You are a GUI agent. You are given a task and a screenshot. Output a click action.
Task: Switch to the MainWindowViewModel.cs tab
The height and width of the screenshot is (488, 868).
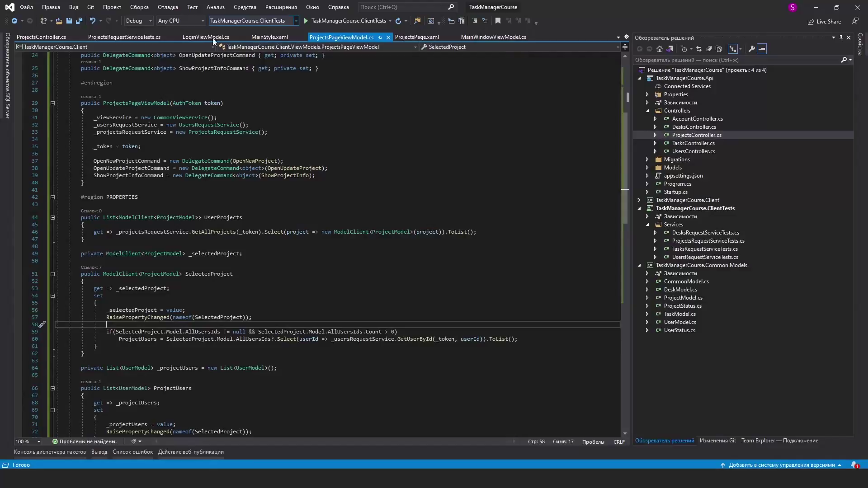(493, 37)
